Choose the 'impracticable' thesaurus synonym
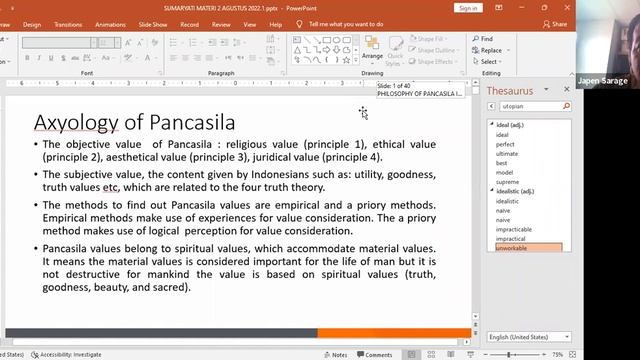The image size is (640, 360). (x=513, y=229)
